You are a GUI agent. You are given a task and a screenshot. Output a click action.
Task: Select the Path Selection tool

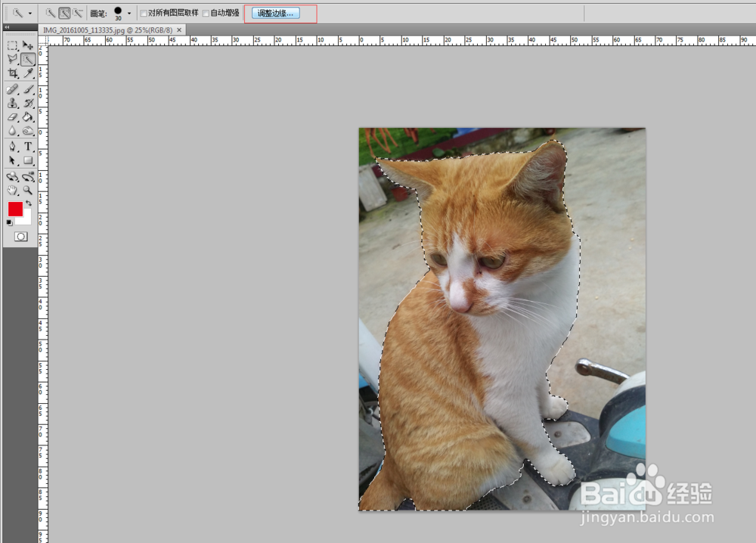(13, 160)
